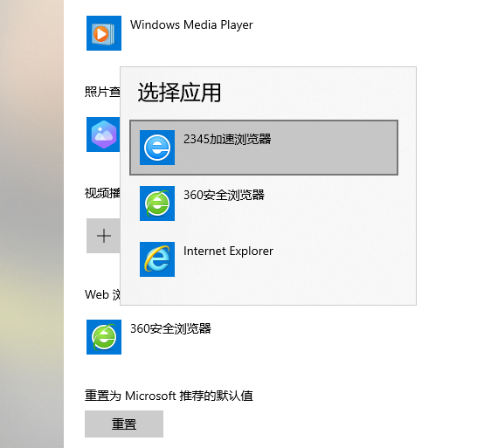
Task: Click the Windows Media Player icon
Action: point(104,33)
